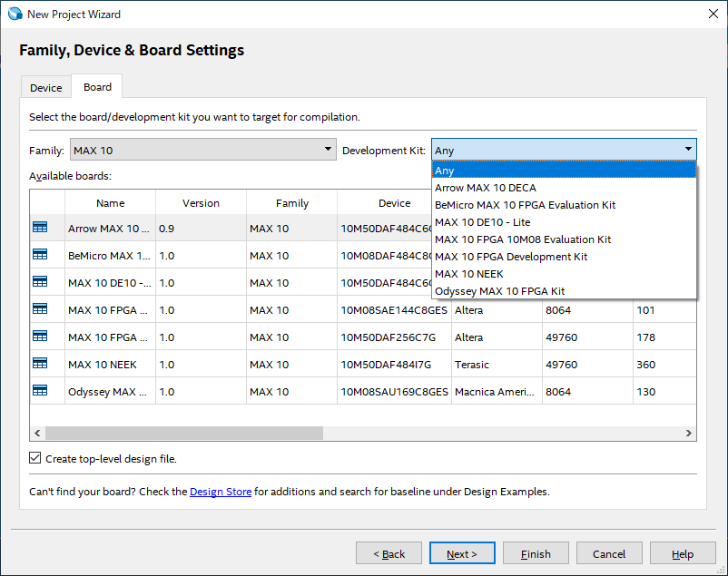
Task: Sort boards by the Name column header
Action: 110,203
